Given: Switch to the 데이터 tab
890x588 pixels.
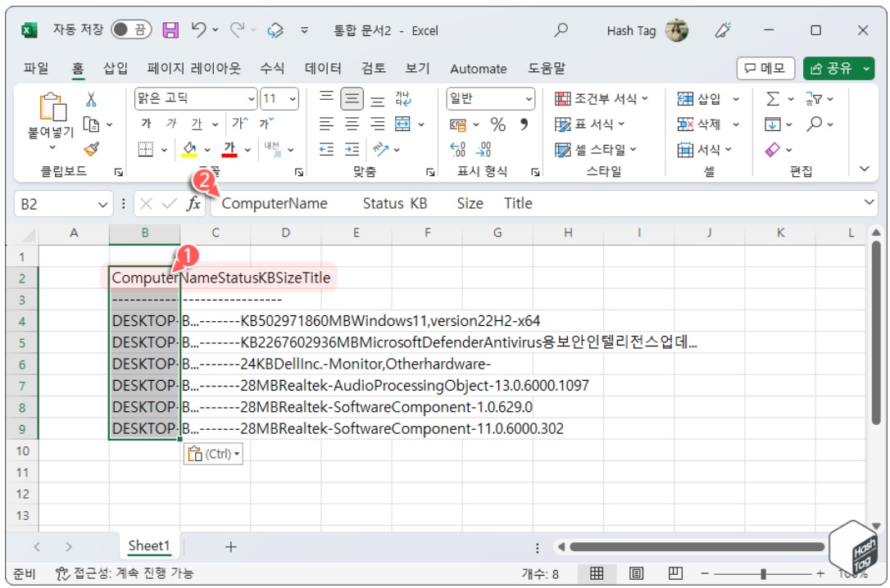Looking at the screenshot, I should pyautogui.click(x=323, y=69).
